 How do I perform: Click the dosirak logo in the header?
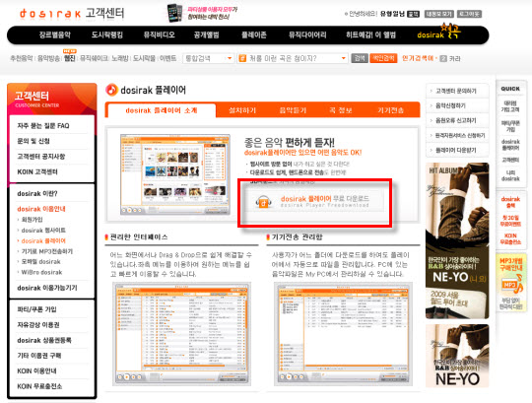[x=50, y=14]
